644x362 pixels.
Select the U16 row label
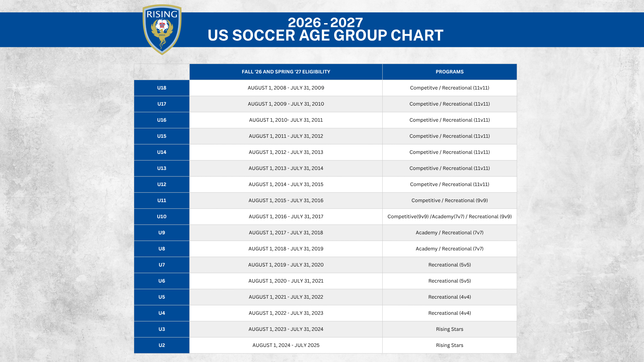click(x=162, y=120)
